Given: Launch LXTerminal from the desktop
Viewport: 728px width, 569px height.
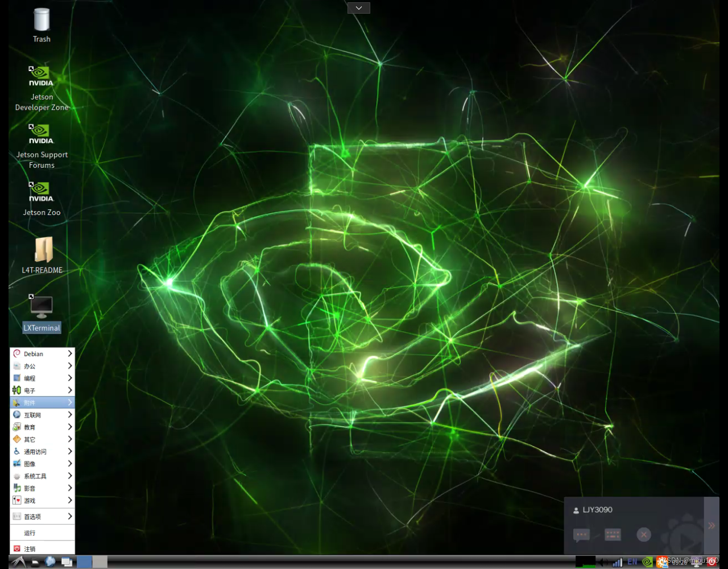Looking at the screenshot, I should pyautogui.click(x=42, y=314).
